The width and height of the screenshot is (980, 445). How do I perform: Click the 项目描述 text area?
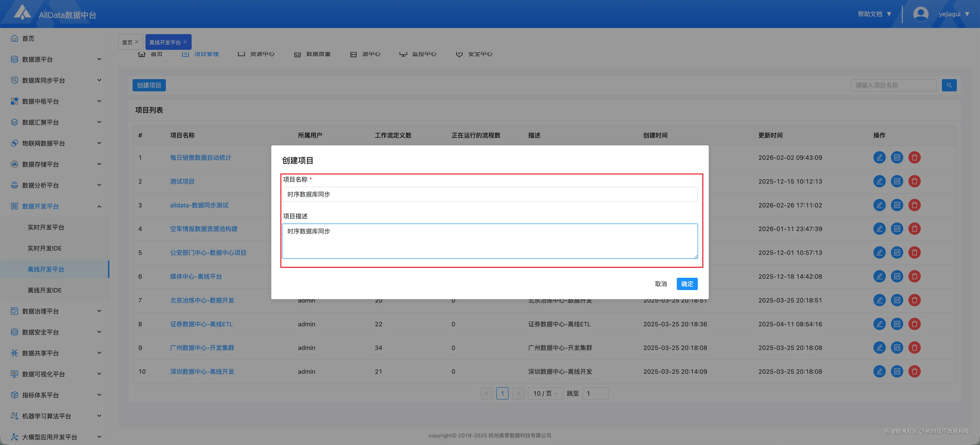490,241
